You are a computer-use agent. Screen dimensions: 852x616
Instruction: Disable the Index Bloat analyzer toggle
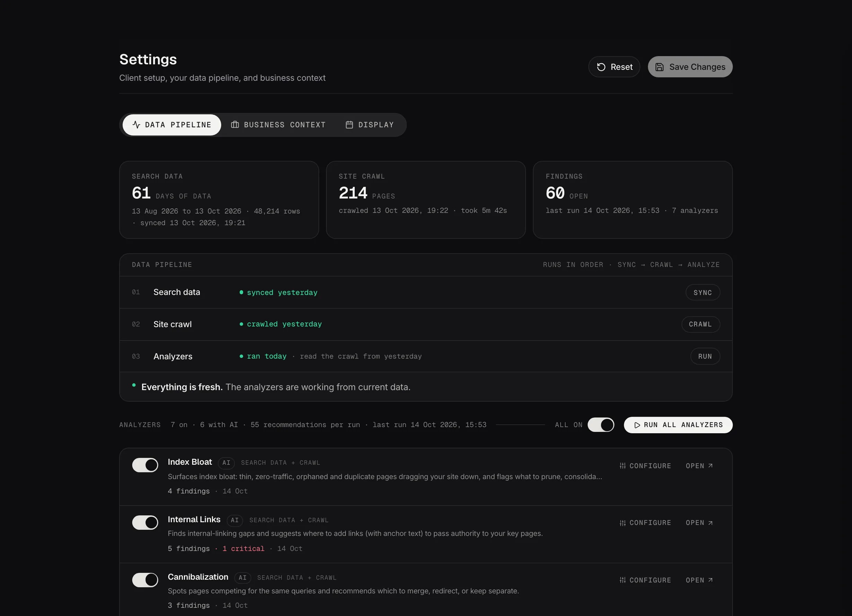click(x=145, y=465)
